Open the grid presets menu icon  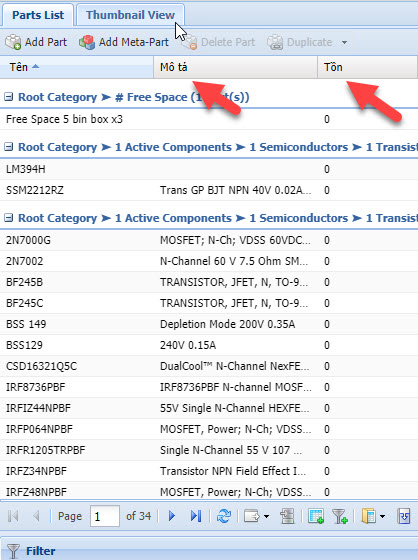click(x=369, y=516)
